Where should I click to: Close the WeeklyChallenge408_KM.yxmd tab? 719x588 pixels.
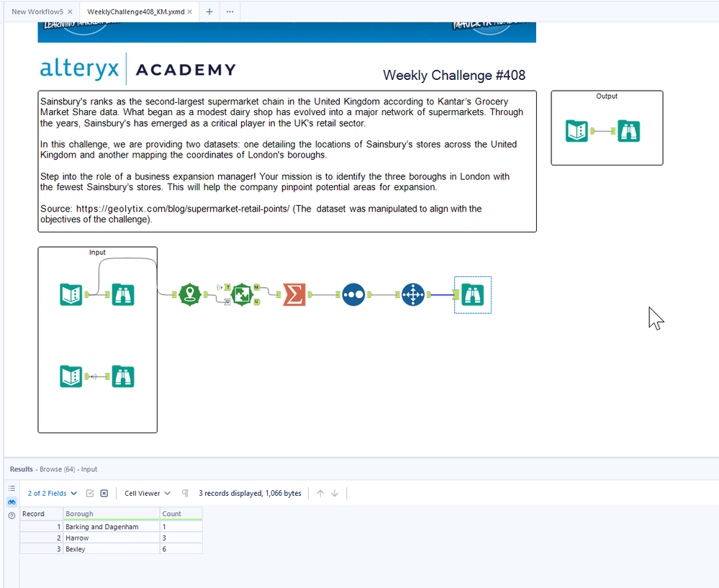(190, 12)
